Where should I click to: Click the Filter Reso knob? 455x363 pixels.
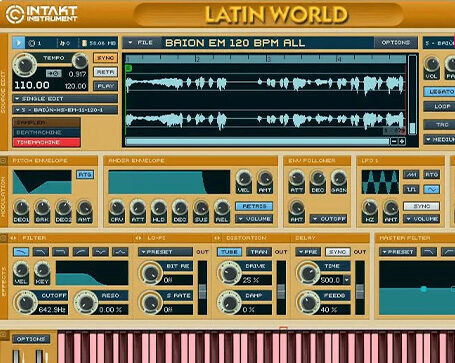click(86, 303)
